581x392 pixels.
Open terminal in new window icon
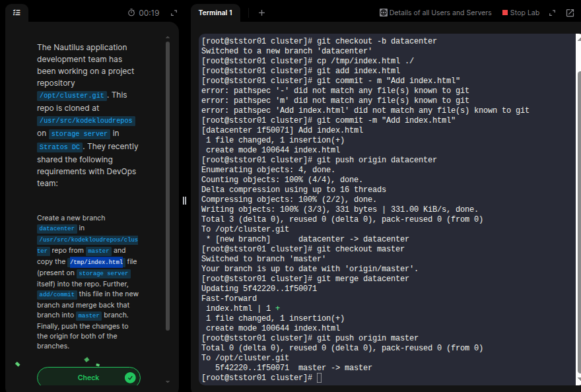570,13
